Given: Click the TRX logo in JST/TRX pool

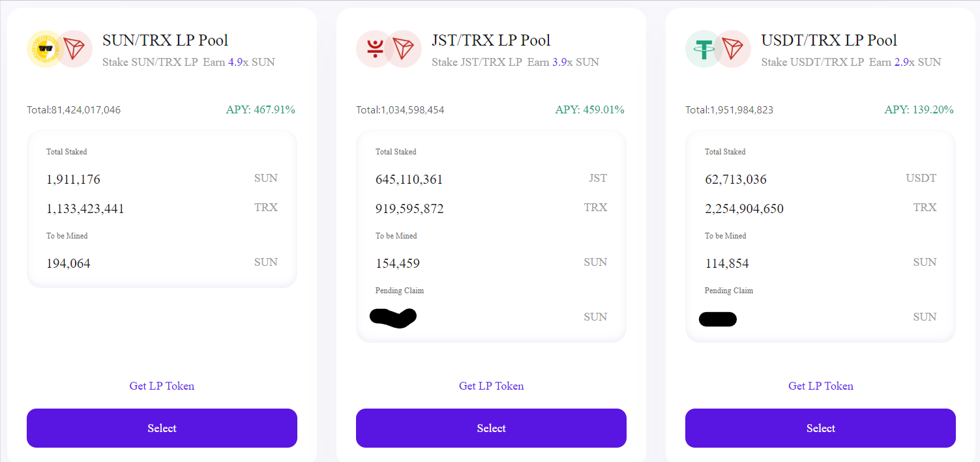Looking at the screenshot, I should coord(404,48).
